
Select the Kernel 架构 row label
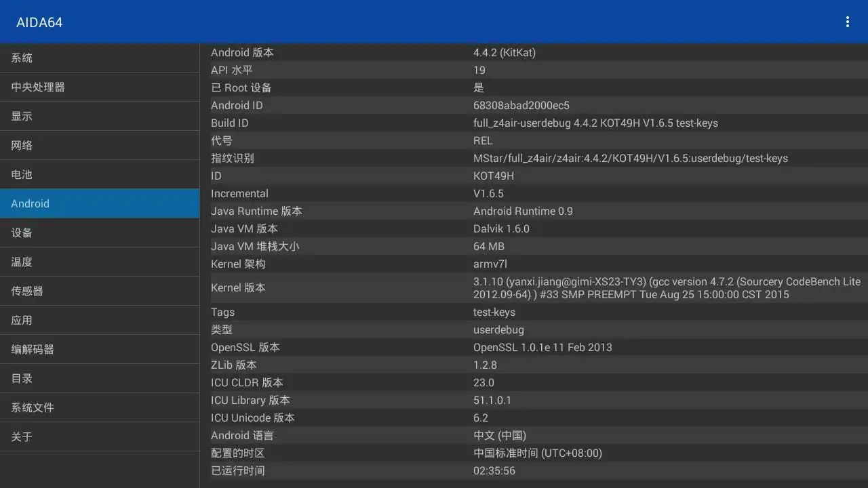(238, 264)
